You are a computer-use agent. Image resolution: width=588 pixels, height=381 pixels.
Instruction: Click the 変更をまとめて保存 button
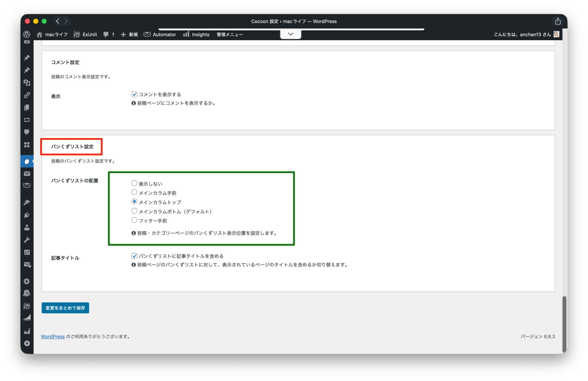coord(65,308)
